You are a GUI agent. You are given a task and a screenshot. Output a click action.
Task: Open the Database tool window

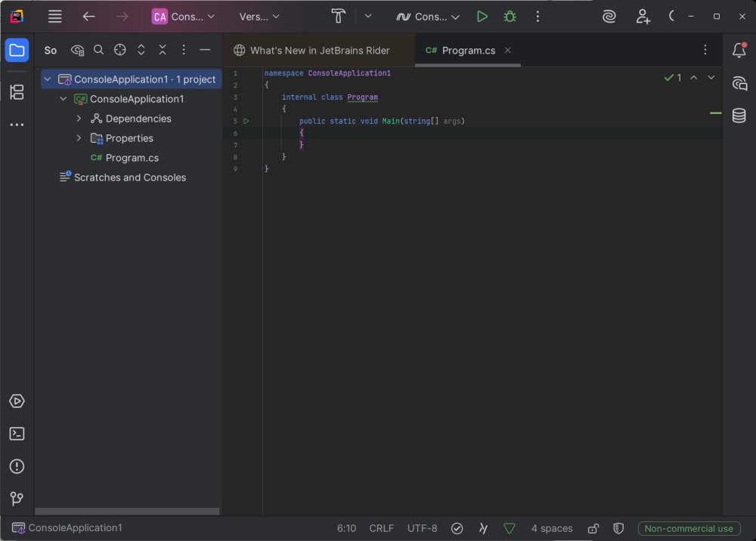pos(739,116)
